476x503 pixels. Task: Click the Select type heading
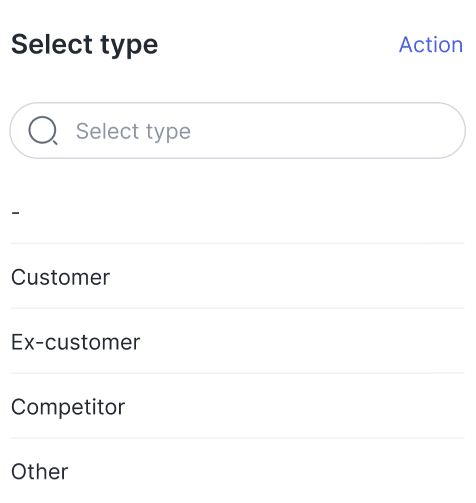pyautogui.click(x=84, y=44)
